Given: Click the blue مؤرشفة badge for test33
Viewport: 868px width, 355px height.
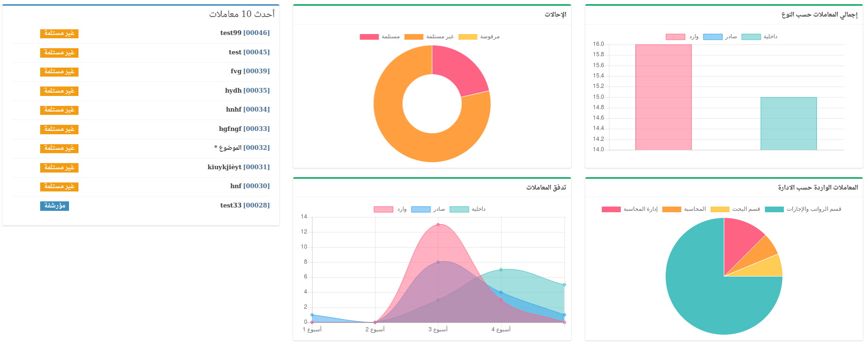Looking at the screenshot, I should pyautogui.click(x=54, y=206).
